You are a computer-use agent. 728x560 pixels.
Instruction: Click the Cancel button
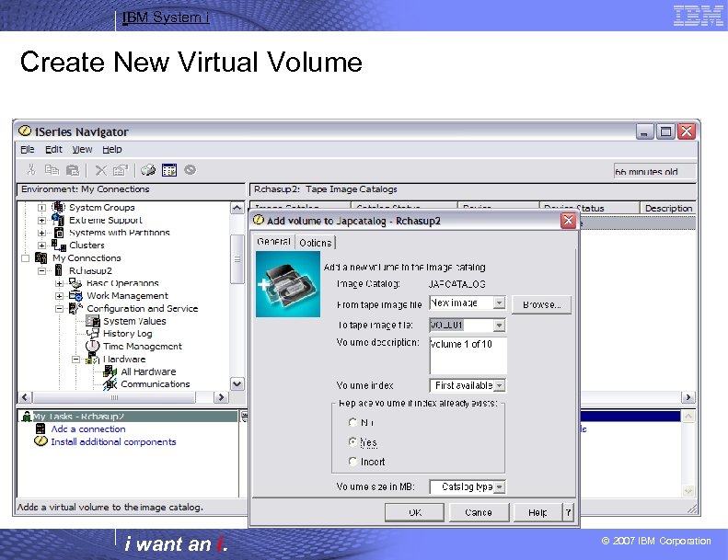click(479, 512)
